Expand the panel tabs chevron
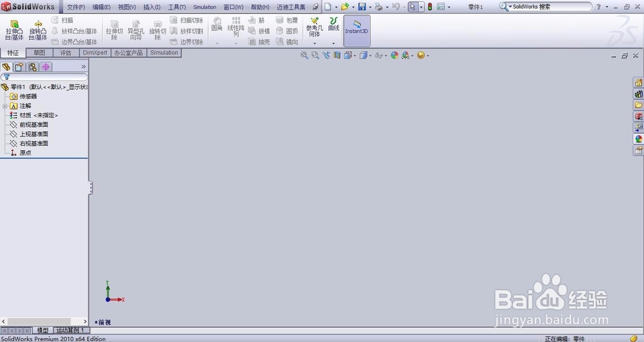The image size is (644, 342). pyautogui.click(x=83, y=66)
